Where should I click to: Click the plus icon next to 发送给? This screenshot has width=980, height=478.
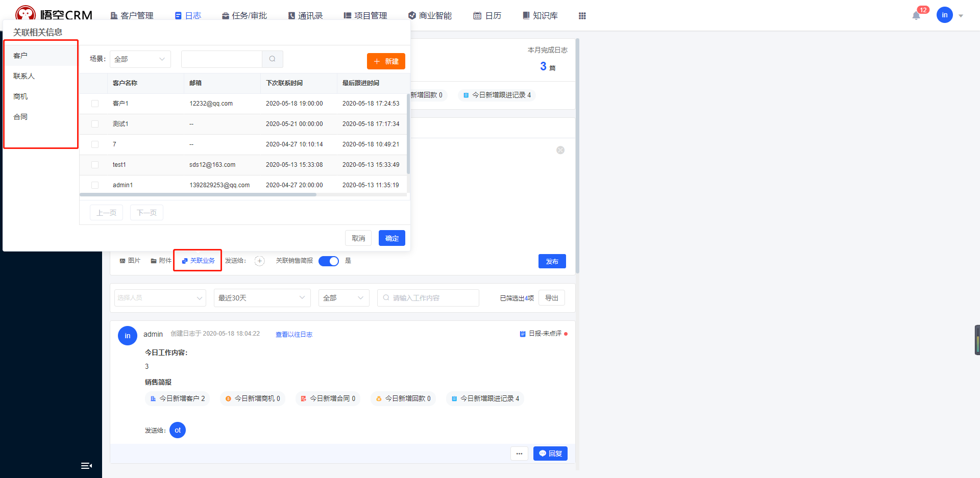pos(260,261)
